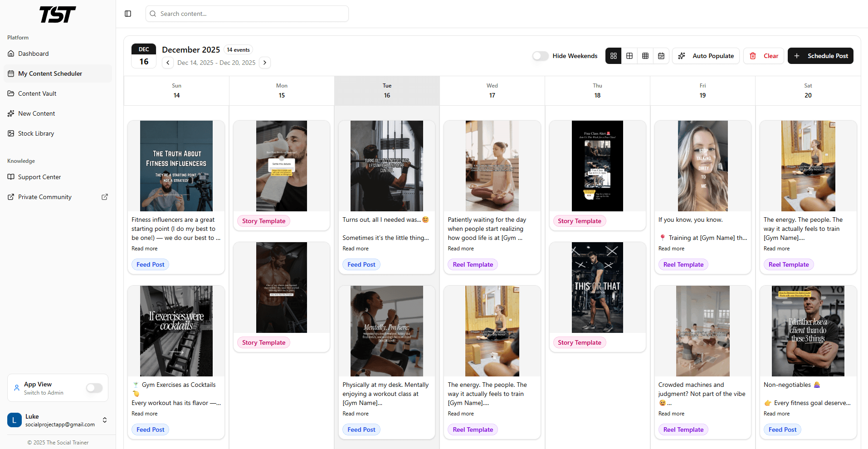
Task: Click the Schedule Post button
Action: pyautogui.click(x=820, y=56)
